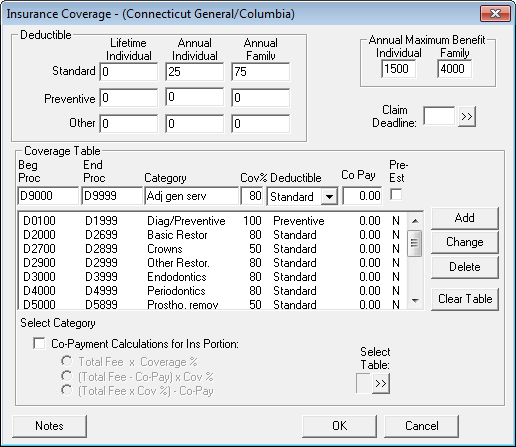Viewport: 516px width, 447px height.
Task: Select the Crowns coverage row
Action: point(213,249)
